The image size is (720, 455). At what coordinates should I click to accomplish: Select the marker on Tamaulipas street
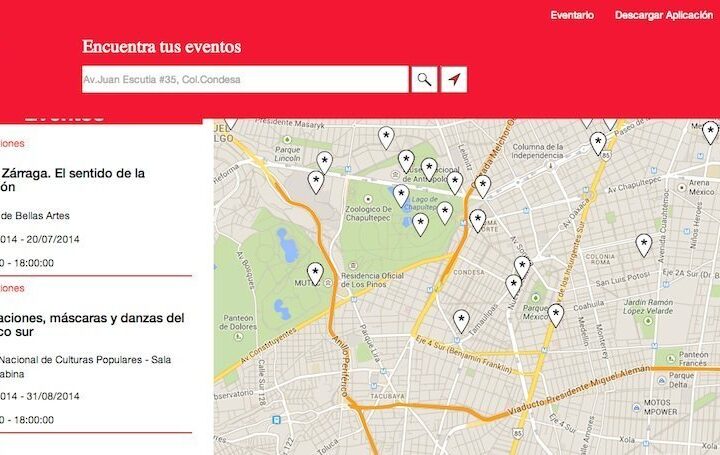tap(461, 321)
